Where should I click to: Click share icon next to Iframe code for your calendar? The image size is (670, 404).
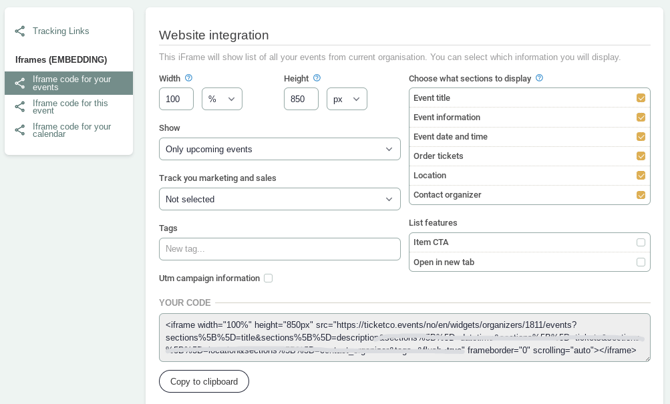(20, 130)
